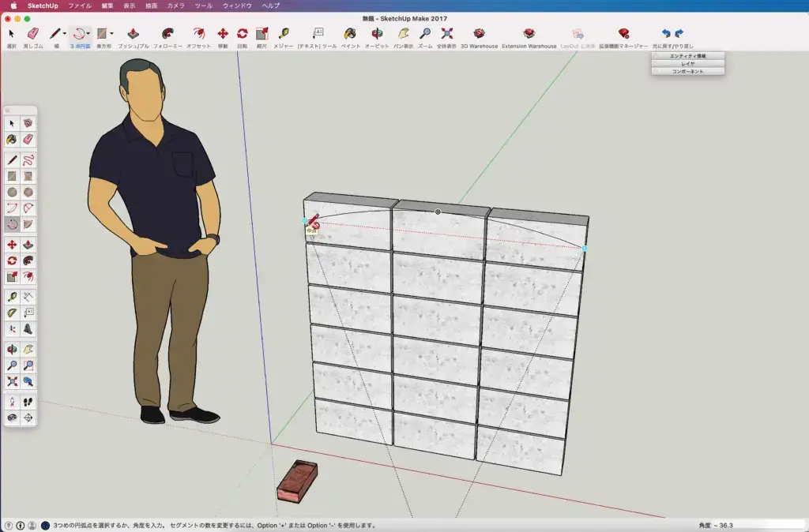The image size is (809, 532).
Task: Activate Zoom Window in the left palette
Action: (28, 365)
